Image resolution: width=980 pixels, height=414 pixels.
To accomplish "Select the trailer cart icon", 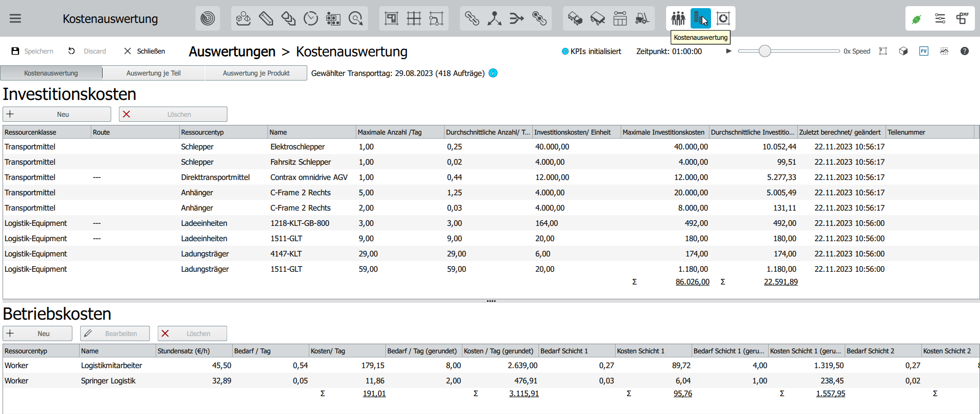I will click(x=598, y=19).
